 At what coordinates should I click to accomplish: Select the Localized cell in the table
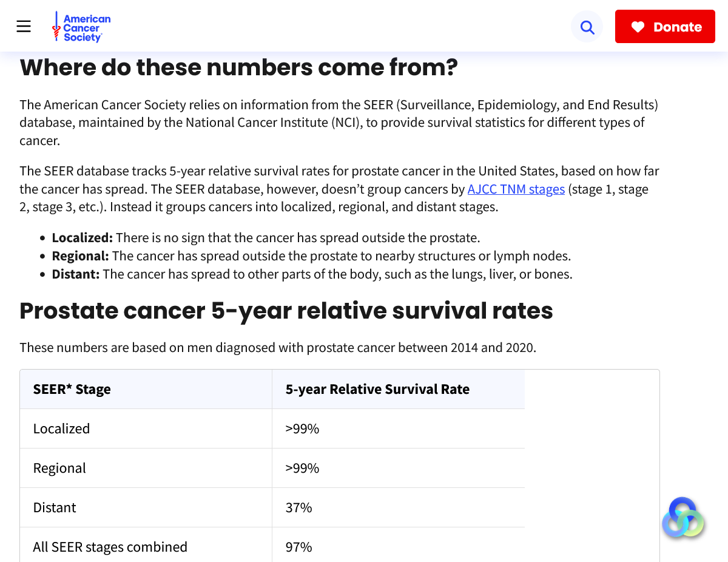(x=61, y=428)
